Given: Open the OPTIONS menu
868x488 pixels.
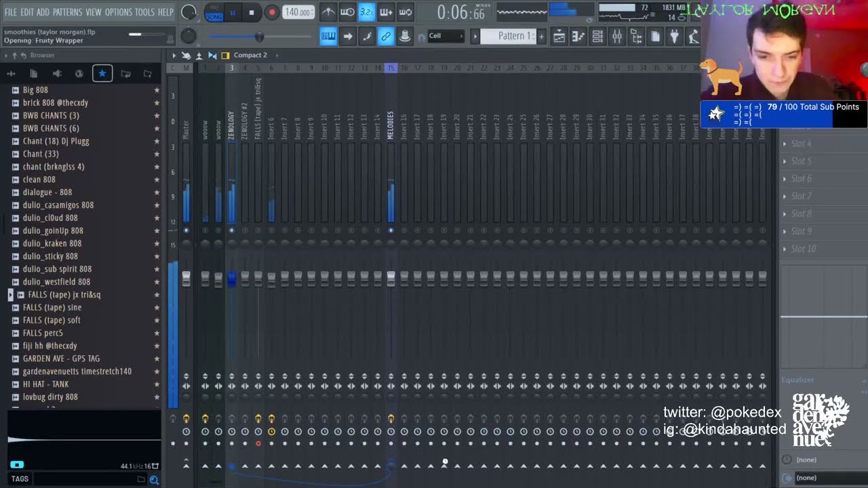Looking at the screenshot, I should [118, 12].
